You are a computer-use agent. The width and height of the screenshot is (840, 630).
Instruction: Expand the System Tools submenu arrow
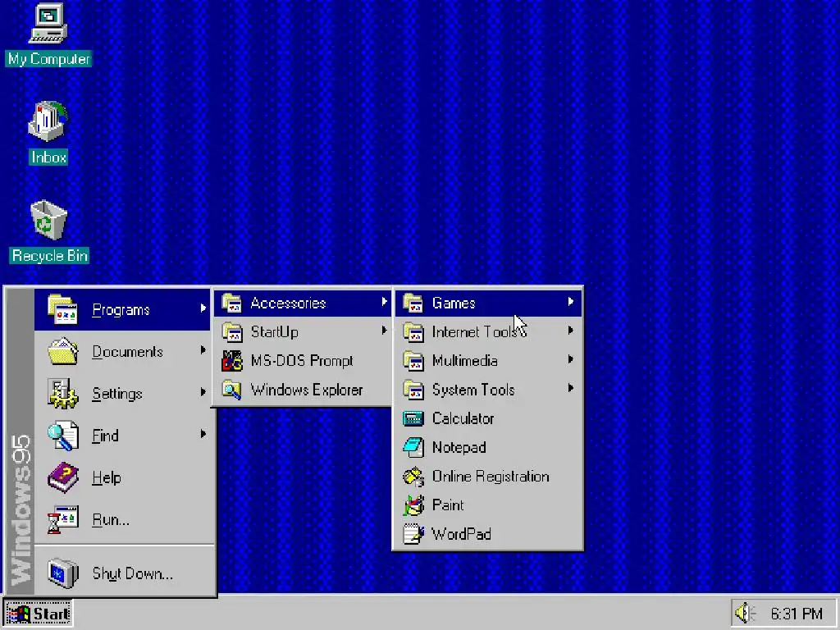[x=571, y=388]
